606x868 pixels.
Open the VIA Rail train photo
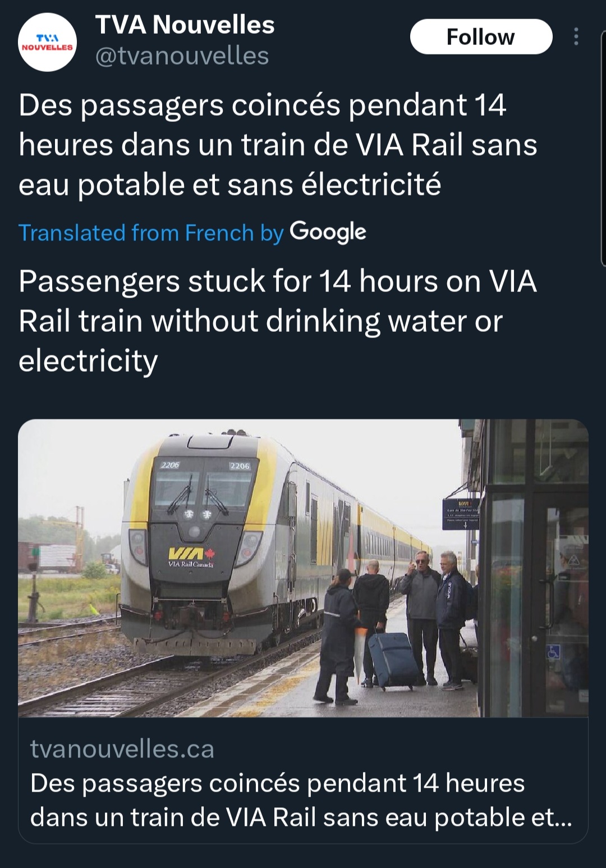pos(303,568)
